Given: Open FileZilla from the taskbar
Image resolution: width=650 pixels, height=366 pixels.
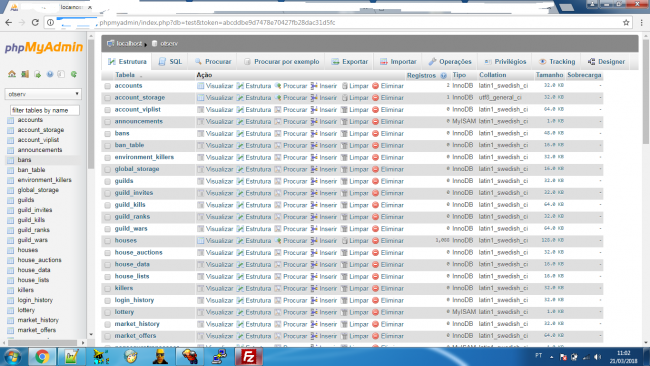Looking at the screenshot, I should pyautogui.click(x=249, y=356).
